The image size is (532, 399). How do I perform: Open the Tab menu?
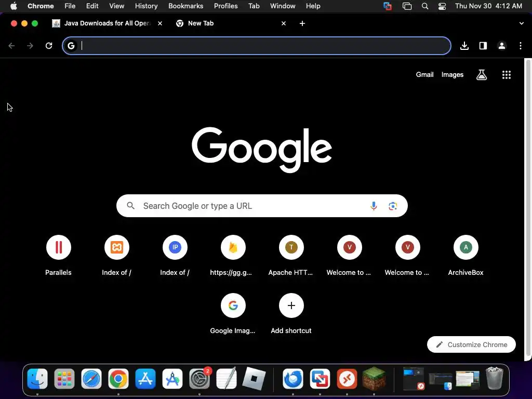(254, 6)
